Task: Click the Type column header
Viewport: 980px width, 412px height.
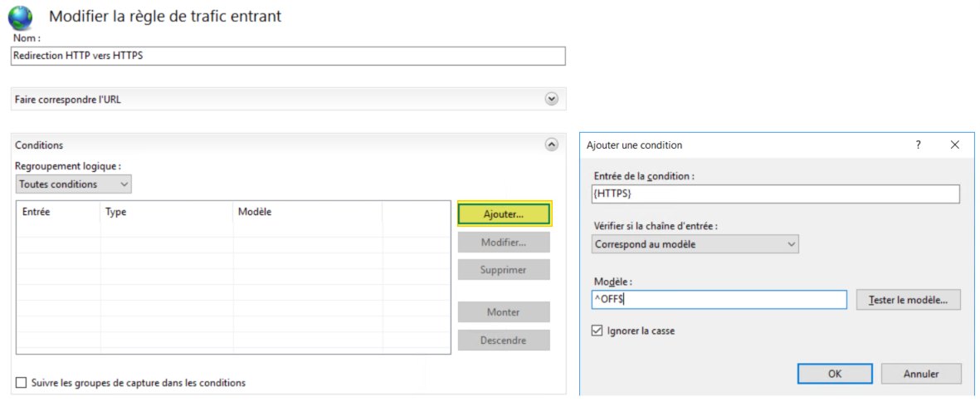Action: [x=166, y=212]
